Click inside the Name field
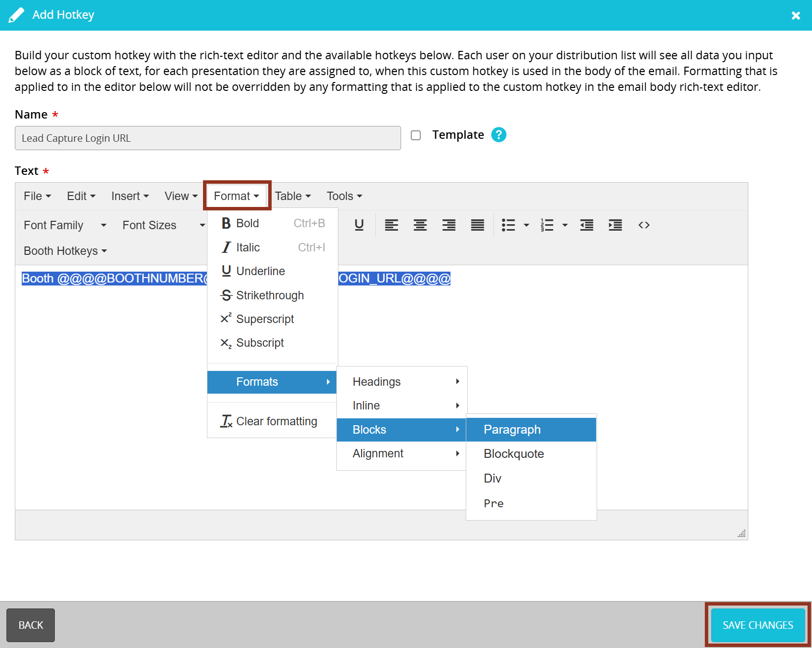 (207, 138)
